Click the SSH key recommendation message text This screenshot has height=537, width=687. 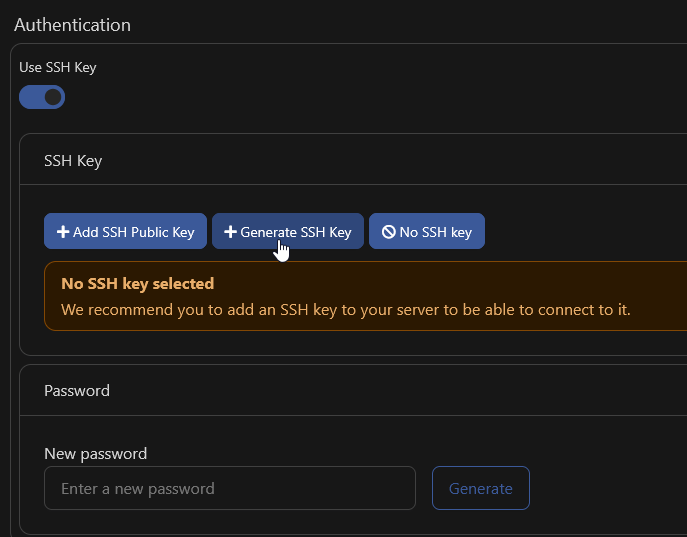345,310
